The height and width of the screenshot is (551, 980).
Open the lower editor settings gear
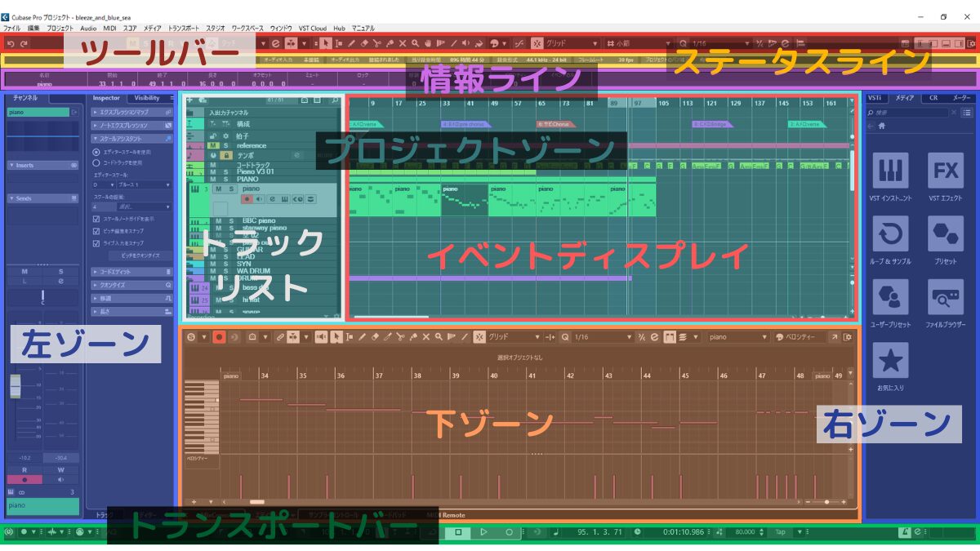tap(847, 336)
